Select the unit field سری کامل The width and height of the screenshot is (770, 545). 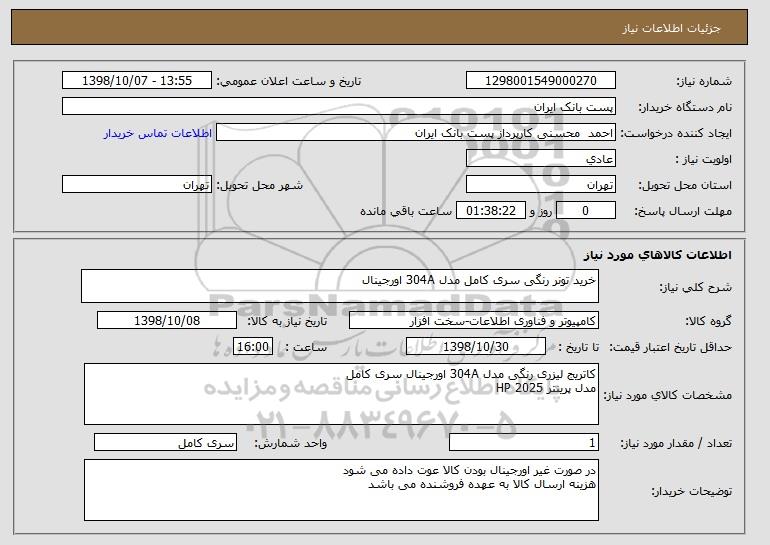165,442
